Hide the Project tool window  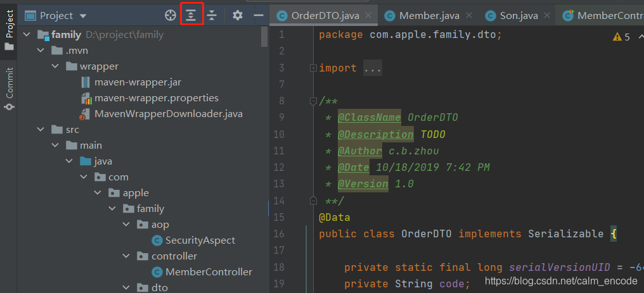(259, 16)
